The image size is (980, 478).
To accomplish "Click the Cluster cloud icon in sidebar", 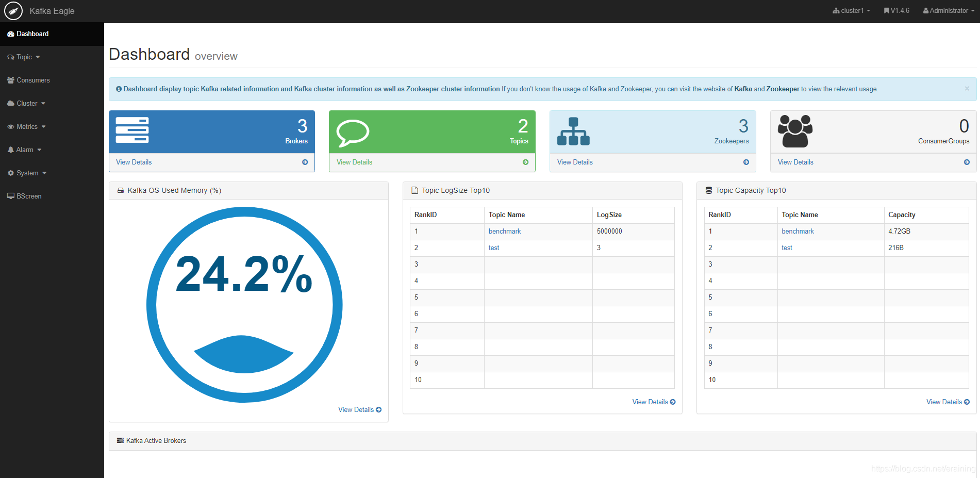I will [x=11, y=104].
